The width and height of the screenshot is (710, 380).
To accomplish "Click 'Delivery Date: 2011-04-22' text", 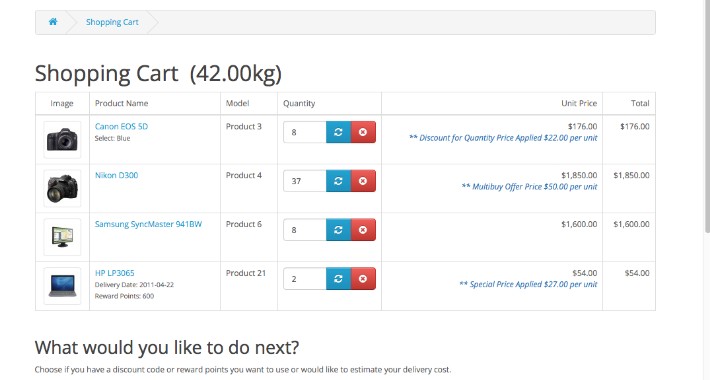I will tap(134, 285).
